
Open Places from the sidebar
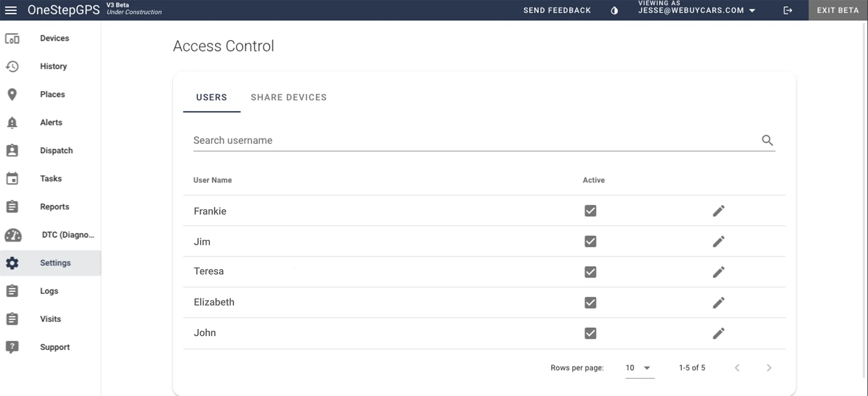click(x=12, y=94)
